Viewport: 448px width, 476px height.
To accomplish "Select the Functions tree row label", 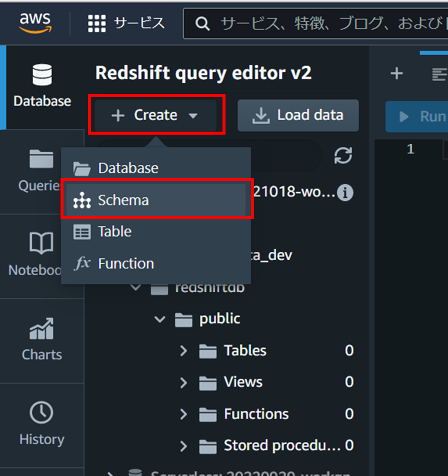I will coord(256,414).
